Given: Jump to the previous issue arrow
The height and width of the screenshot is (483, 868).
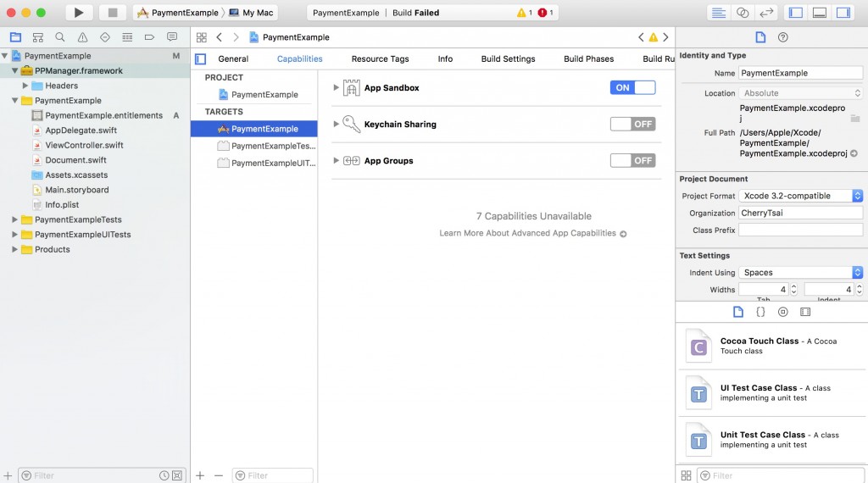Looking at the screenshot, I should coord(641,37).
